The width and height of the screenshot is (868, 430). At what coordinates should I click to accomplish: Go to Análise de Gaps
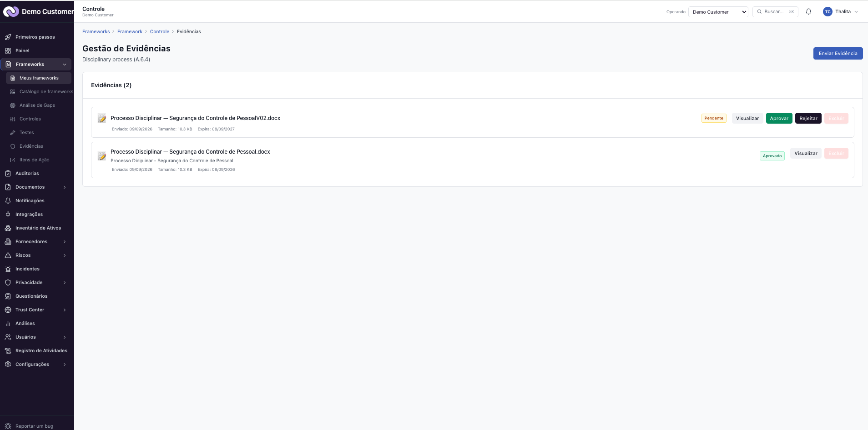(39, 105)
